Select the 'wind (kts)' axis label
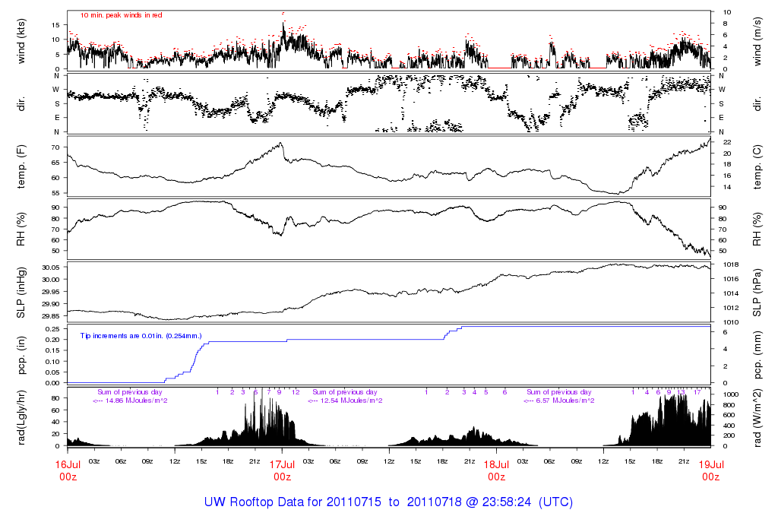 pyautogui.click(x=21, y=41)
